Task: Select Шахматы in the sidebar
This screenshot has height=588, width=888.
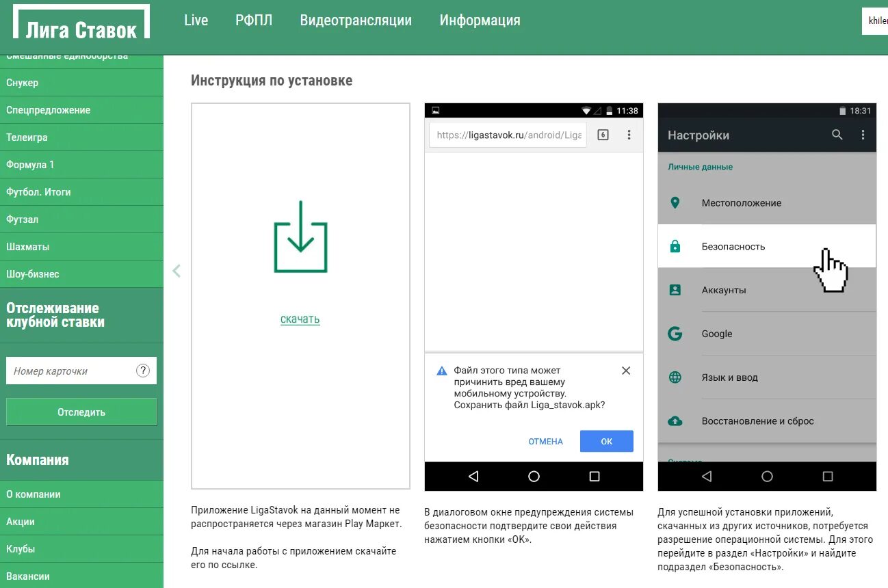Action: 81,247
